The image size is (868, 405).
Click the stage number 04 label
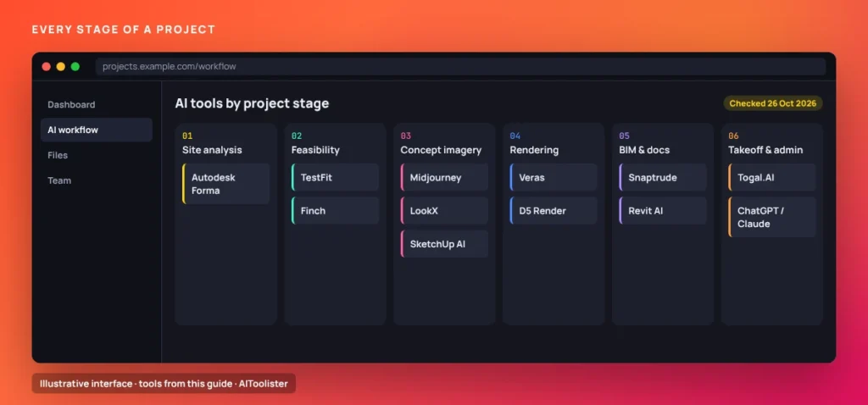pos(515,136)
